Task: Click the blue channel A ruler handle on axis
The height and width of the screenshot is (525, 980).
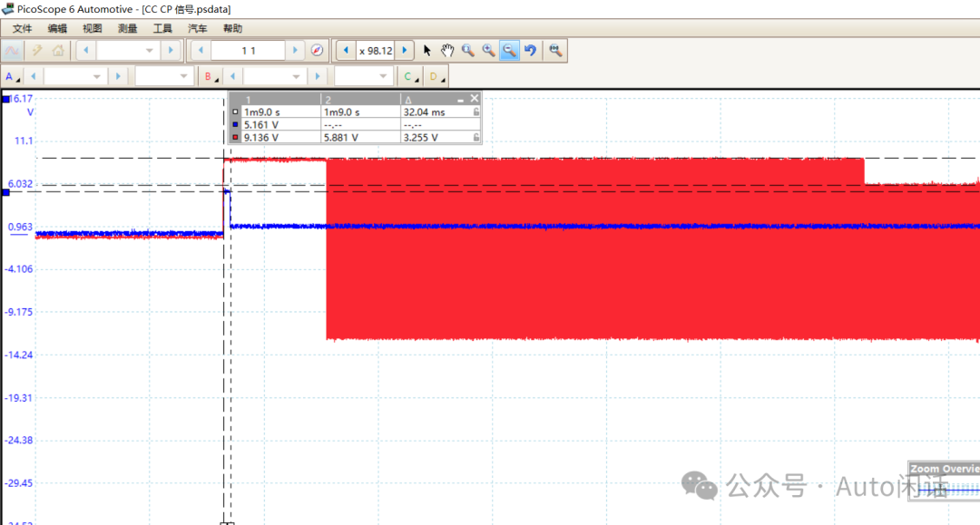Action: coord(5,192)
